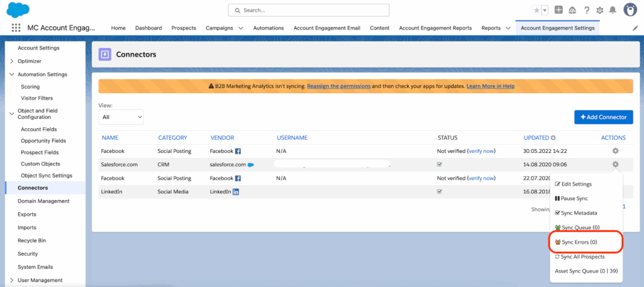Open Object Sync Settings in sidebar
Viewport: 644px width, 287px height.
pos(47,176)
